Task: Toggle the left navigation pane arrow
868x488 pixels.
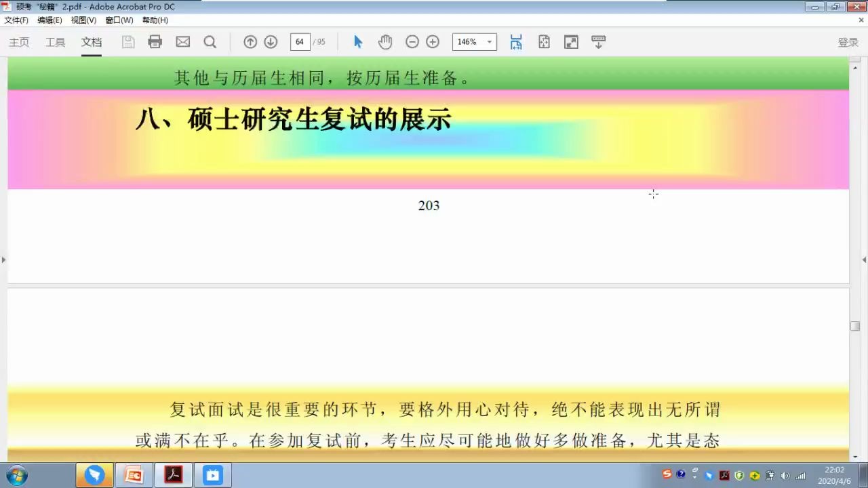Action: pos(3,260)
